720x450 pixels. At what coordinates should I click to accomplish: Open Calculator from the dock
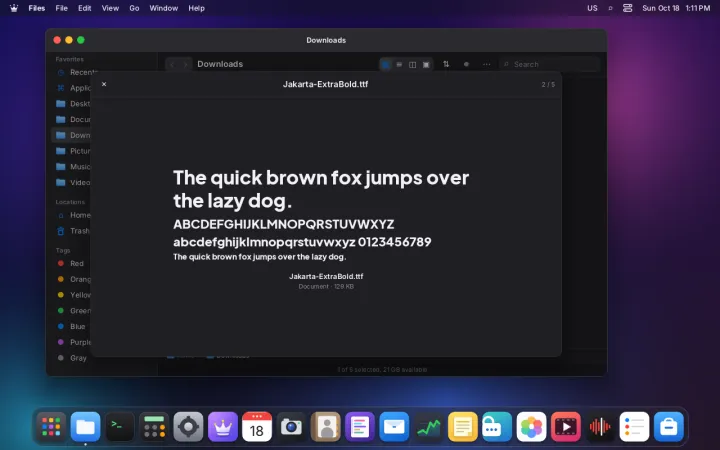point(154,427)
